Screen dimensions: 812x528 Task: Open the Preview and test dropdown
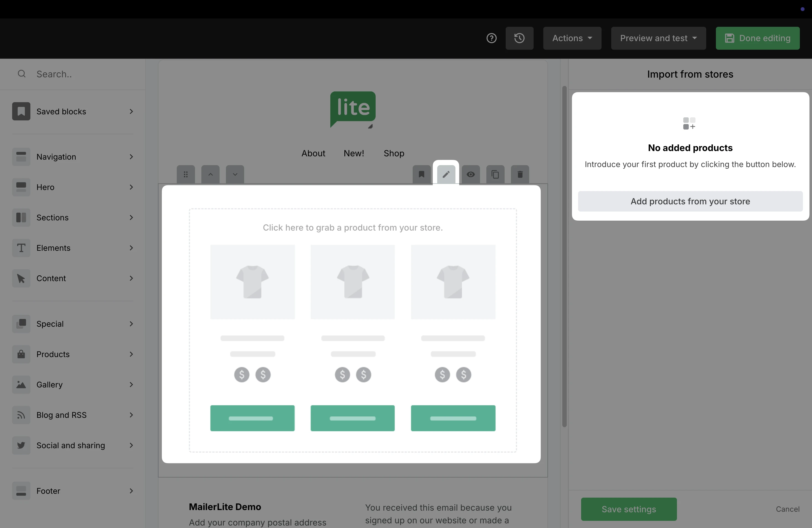[658, 38]
